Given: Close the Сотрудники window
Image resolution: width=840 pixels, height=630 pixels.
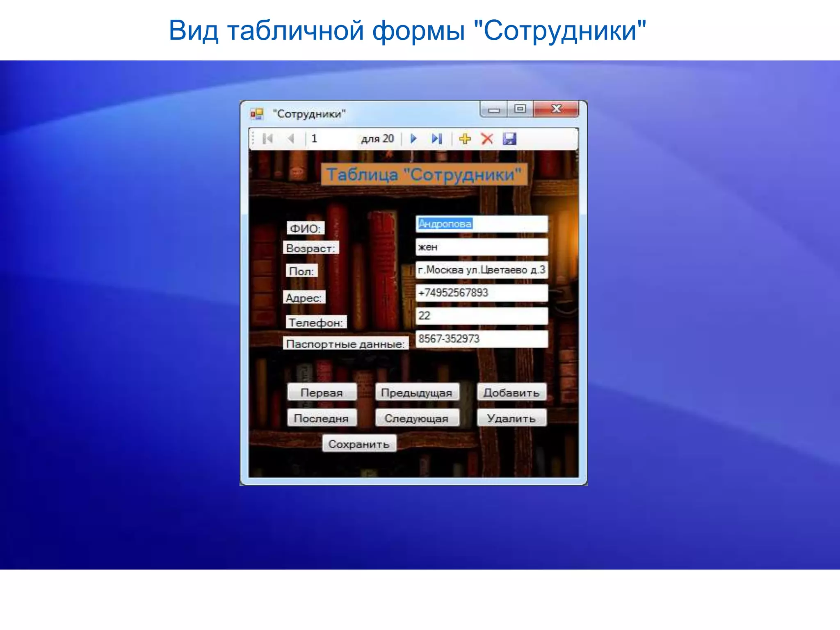Looking at the screenshot, I should point(556,109).
